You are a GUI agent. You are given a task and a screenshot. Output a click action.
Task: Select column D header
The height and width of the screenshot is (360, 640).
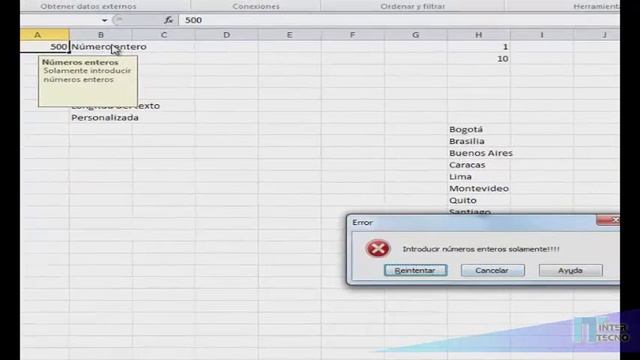[227, 35]
